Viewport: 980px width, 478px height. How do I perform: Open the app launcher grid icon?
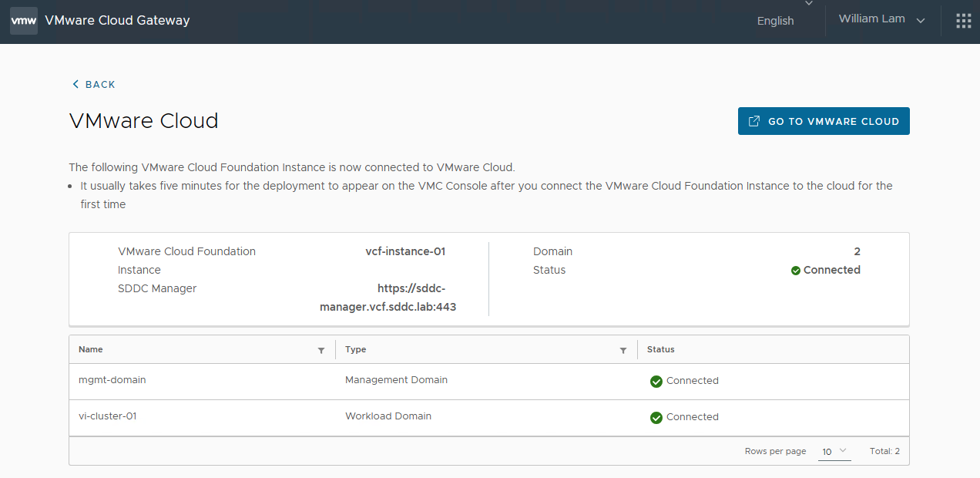click(963, 20)
